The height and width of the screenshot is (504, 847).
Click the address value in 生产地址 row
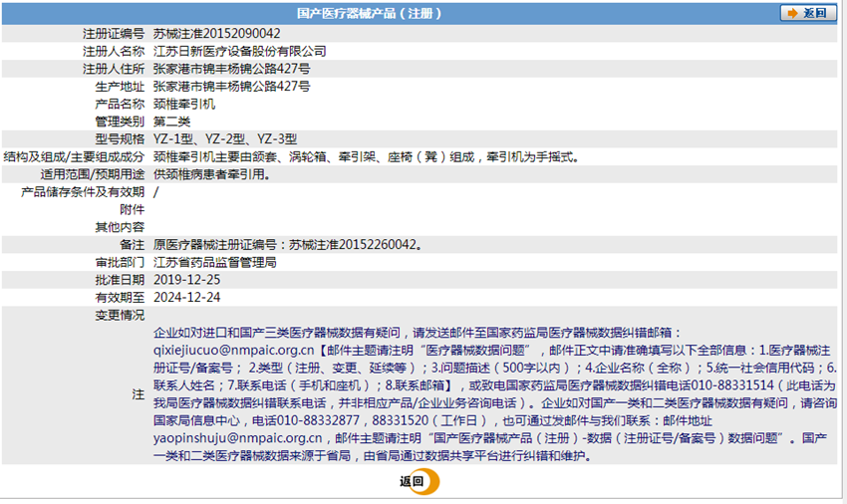232,87
